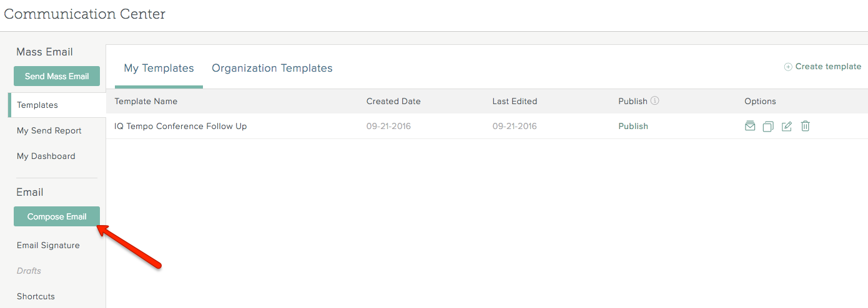868x308 pixels.
Task: Edit the template using the pencil icon
Action: pos(787,126)
